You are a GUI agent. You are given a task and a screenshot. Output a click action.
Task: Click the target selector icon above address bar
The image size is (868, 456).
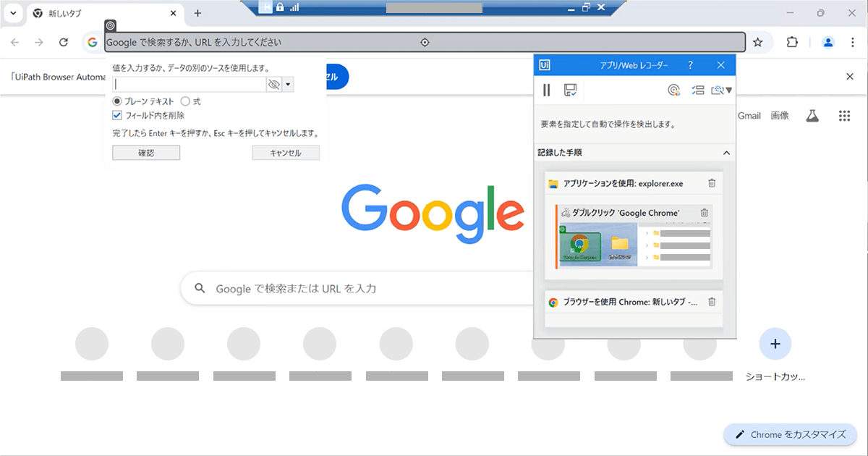[110, 25]
